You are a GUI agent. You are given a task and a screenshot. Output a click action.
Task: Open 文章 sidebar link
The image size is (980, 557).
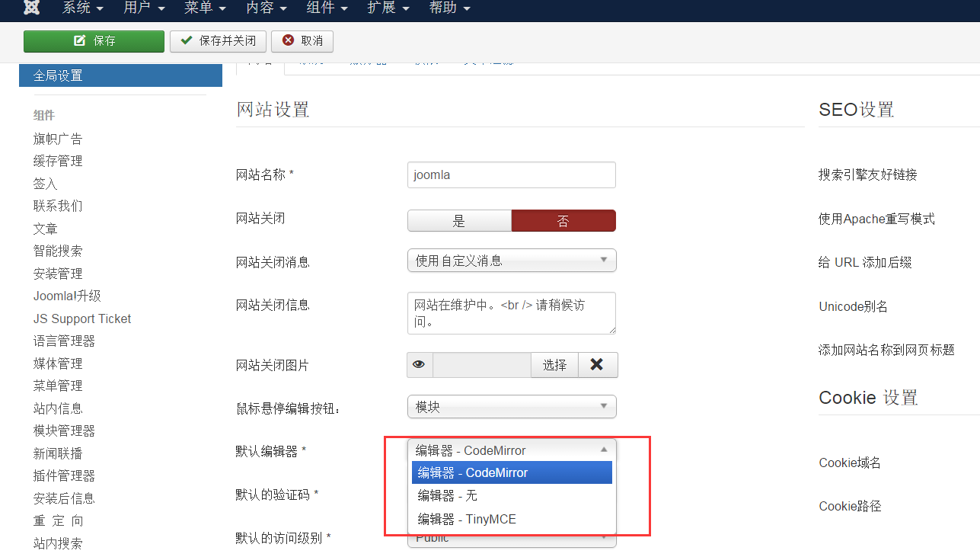[x=46, y=229]
